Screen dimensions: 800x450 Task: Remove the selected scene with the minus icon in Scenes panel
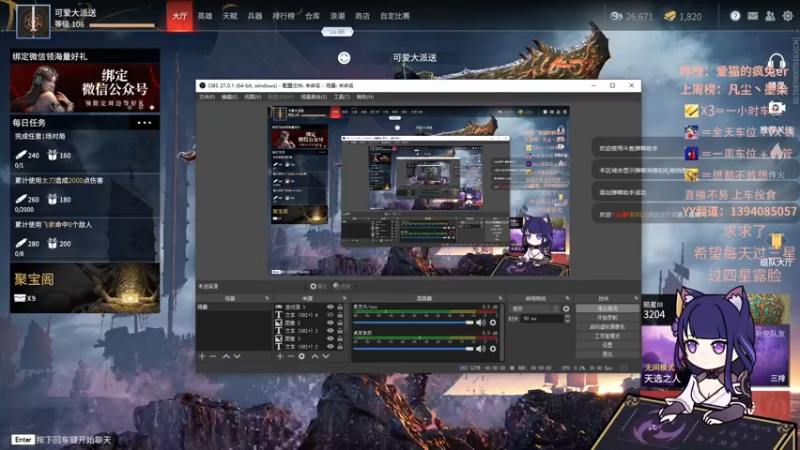click(x=213, y=356)
